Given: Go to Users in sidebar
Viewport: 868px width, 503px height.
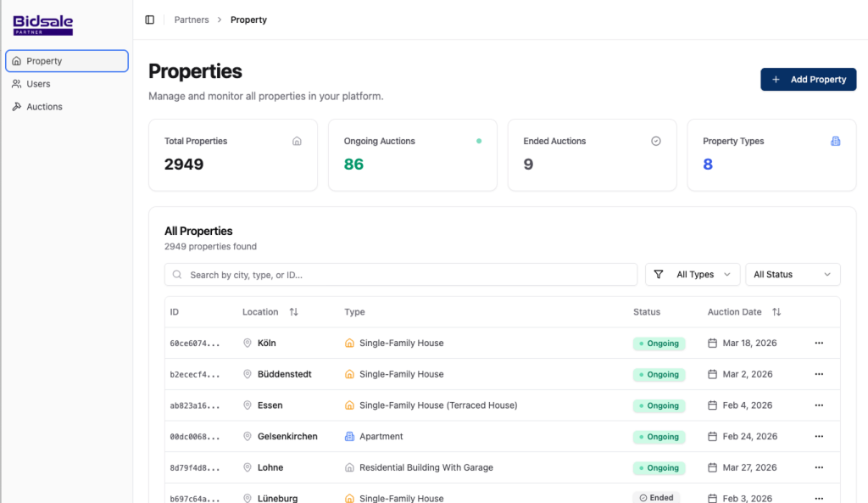Looking at the screenshot, I should [38, 84].
